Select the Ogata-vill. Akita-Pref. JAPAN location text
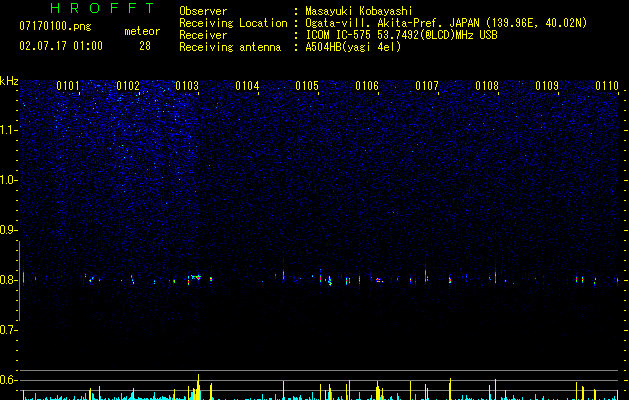Screen dimensions: 629x400 coord(446,23)
